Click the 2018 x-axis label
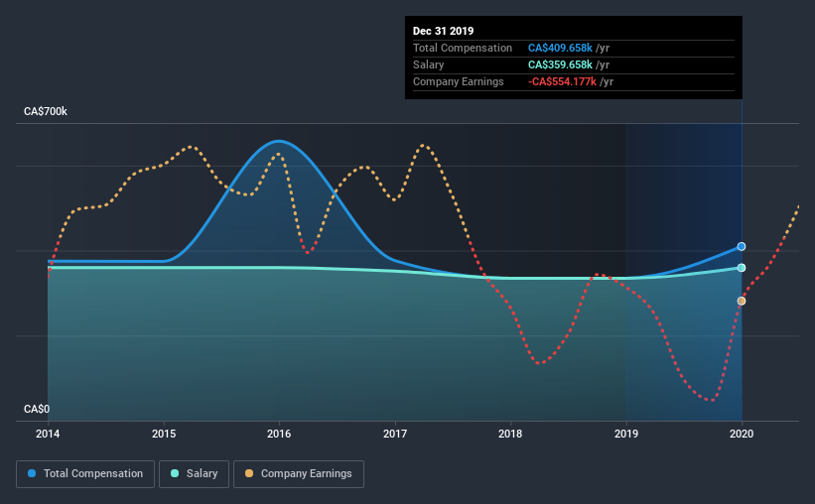Image resolution: width=815 pixels, height=504 pixels. [510, 434]
